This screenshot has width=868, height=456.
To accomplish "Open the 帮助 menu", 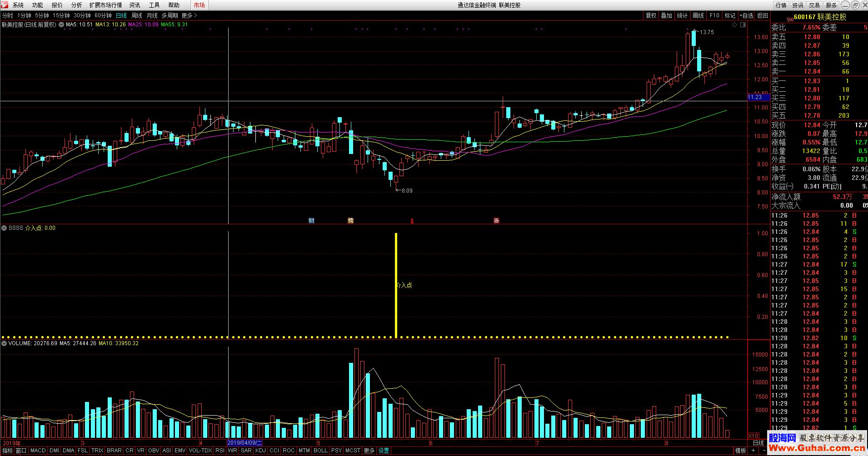I will pyautogui.click(x=174, y=5).
